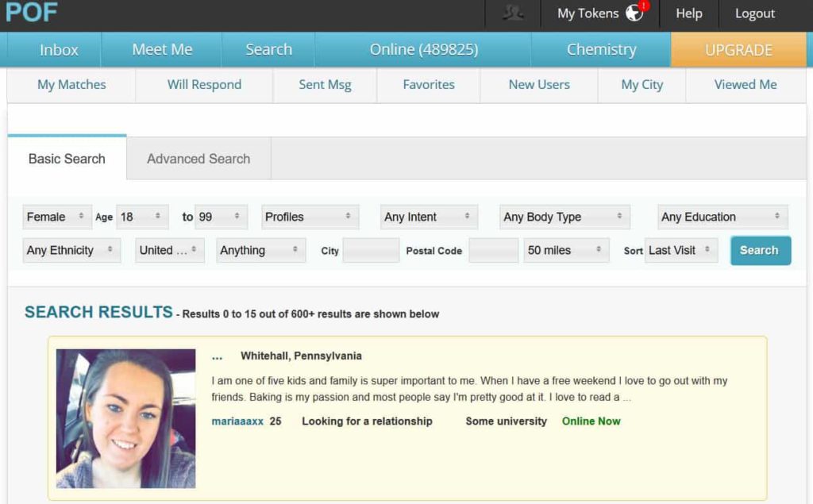Open My City
The image size is (813, 504).
[642, 84]
